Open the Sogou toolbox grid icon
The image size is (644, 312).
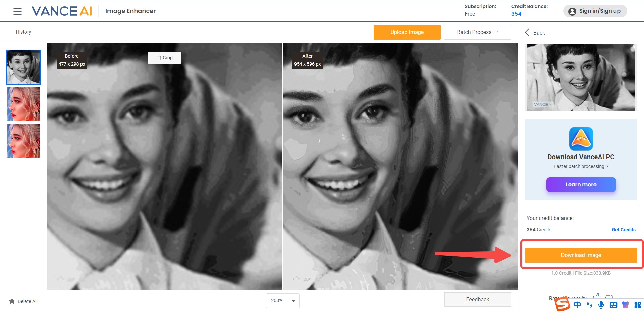tap(638, 305)
